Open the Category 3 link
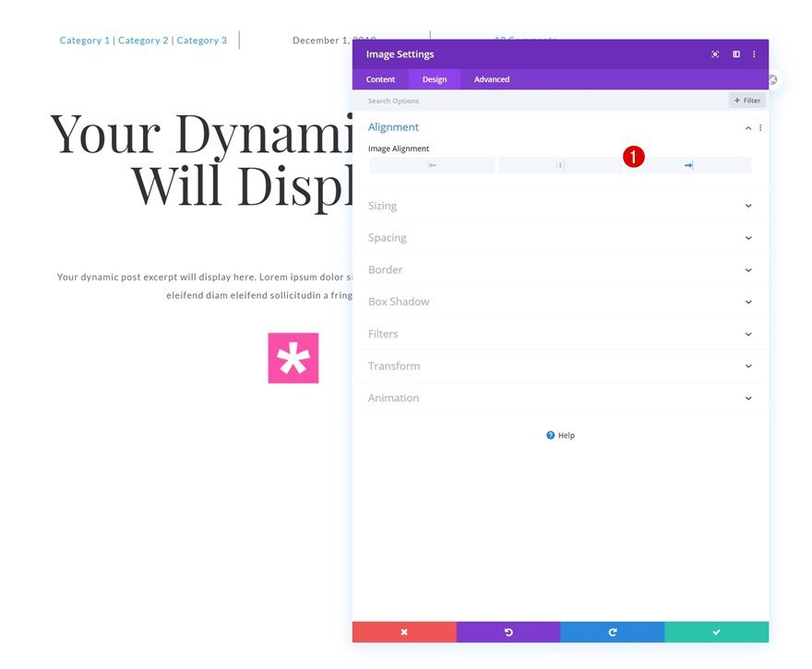Screen dimensions: 812x669 point(201,41)
